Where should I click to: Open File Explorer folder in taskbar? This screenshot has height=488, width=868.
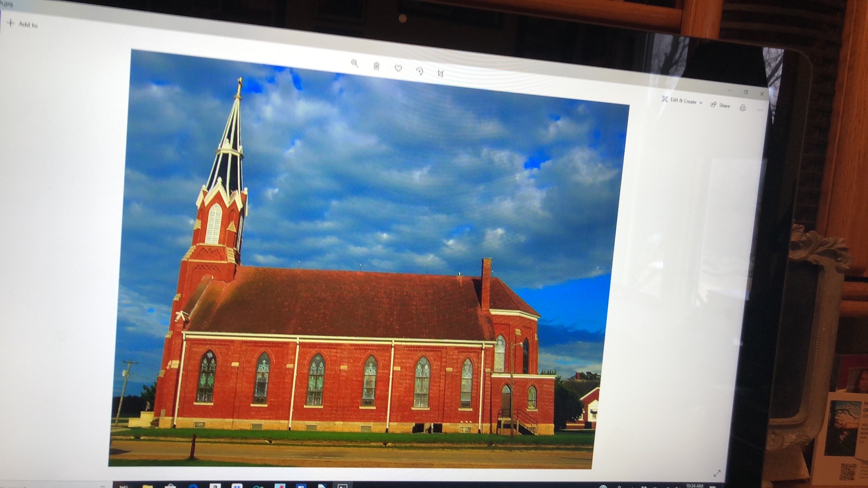tap(147, 486)
